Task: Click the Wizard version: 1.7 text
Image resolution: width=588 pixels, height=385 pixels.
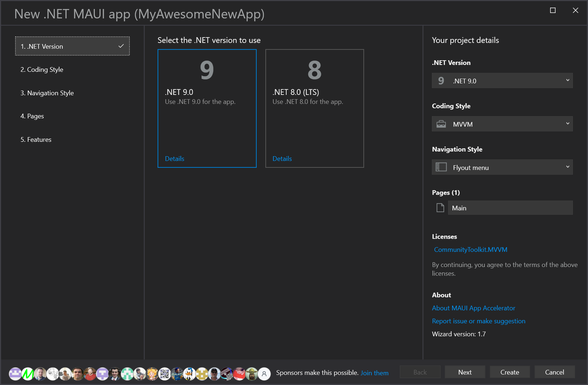Action: pos(459,334)
